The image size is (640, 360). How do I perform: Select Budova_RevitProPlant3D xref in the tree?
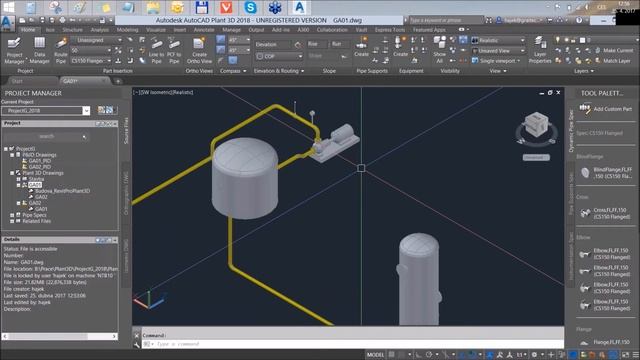point(62,191)
